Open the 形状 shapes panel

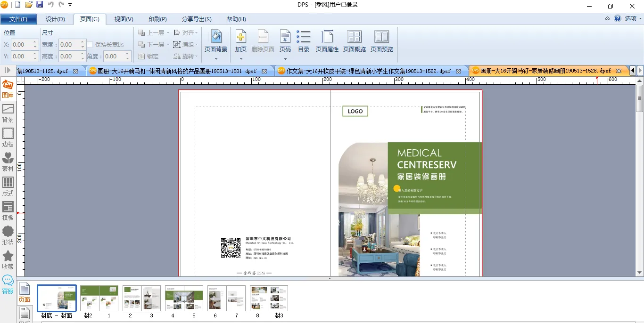click(x=8, y=235)
